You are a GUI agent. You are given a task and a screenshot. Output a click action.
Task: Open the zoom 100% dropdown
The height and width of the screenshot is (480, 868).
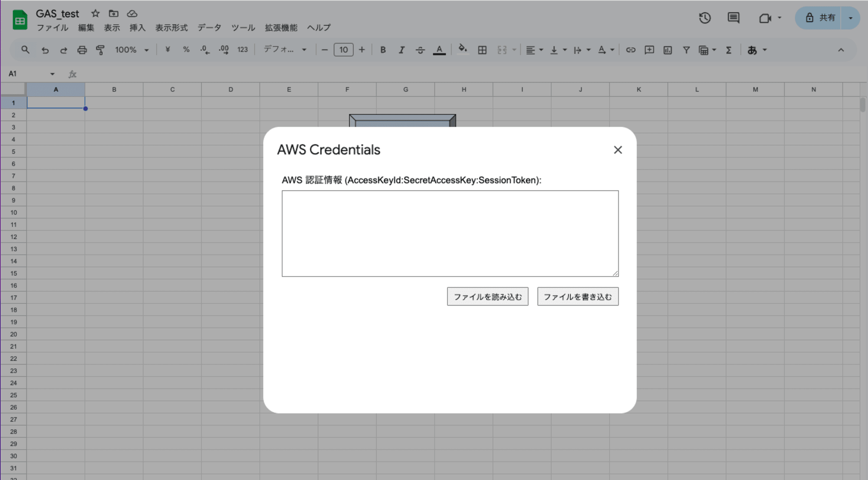coord(132,50)
